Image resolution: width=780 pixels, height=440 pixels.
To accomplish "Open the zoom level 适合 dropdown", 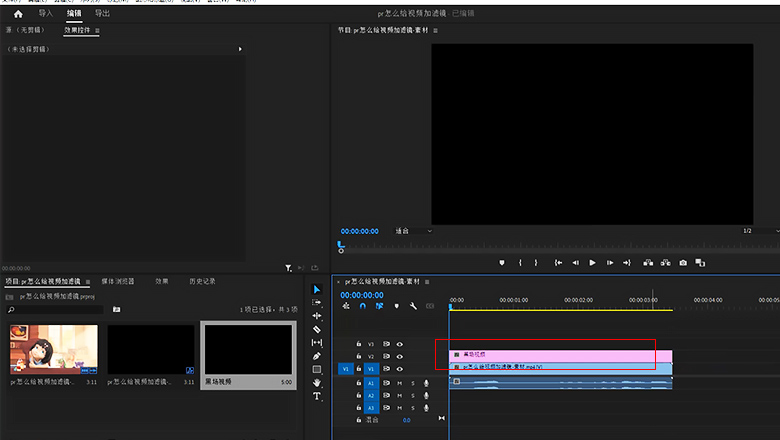I will pyautogui.click(x=413, y=231).
